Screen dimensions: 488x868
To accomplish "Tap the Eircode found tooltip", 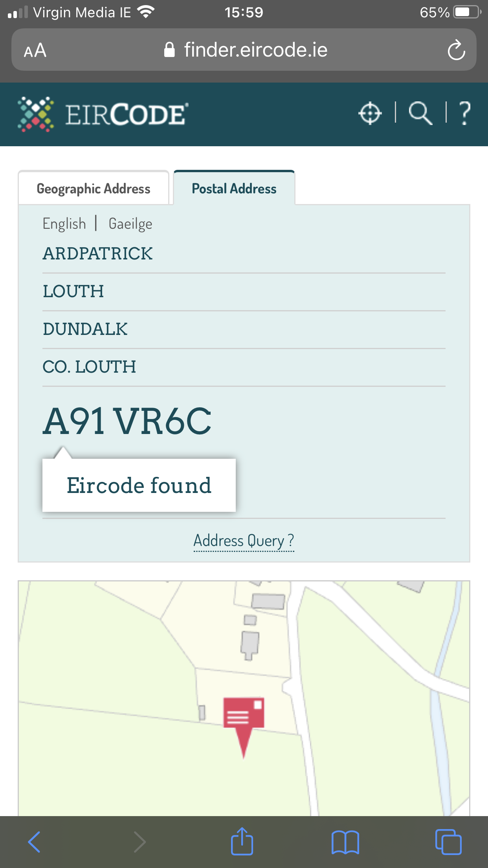I will pyautogui.click(x=139, y=485).
